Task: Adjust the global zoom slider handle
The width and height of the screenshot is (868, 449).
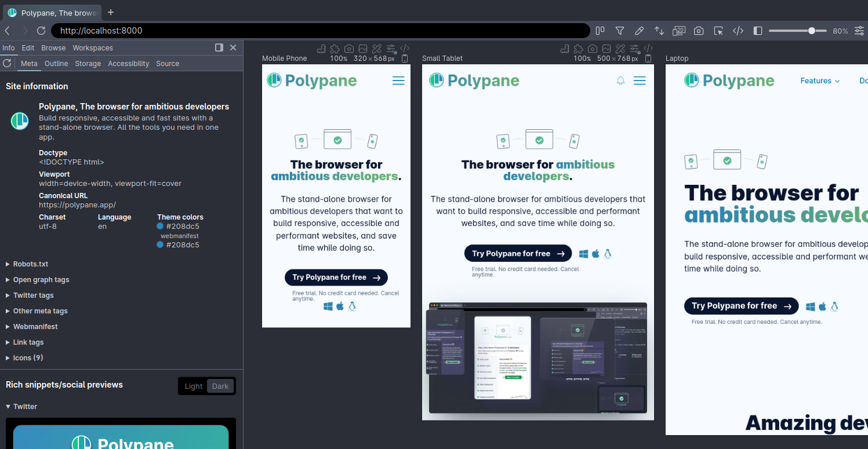Action: click(x=812, y=31)
